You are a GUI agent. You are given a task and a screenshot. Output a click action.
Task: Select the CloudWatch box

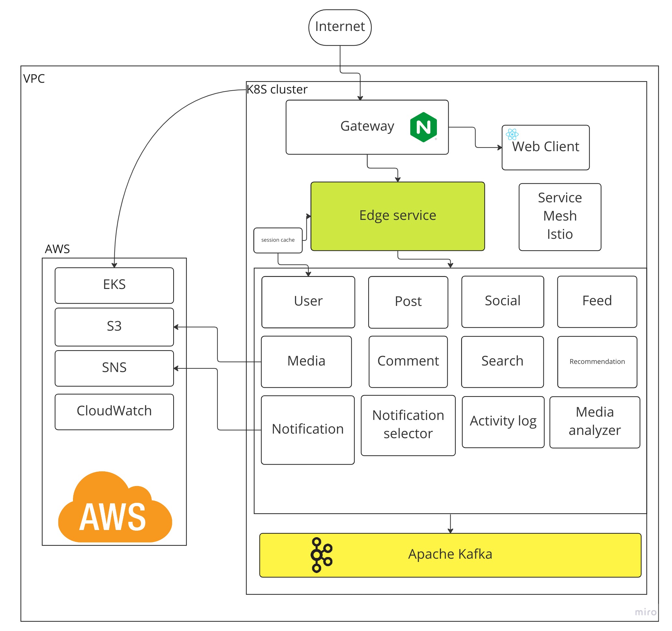click(114, 411)
